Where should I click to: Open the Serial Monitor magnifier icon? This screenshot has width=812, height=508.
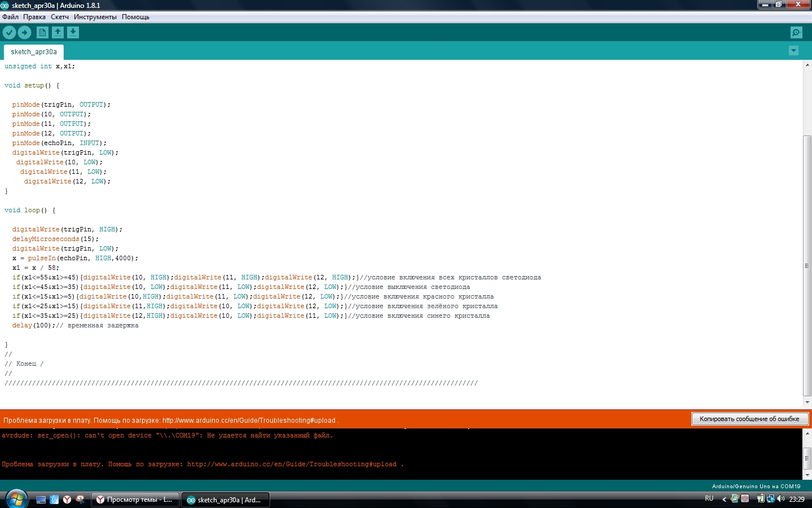tap(796, 33)
